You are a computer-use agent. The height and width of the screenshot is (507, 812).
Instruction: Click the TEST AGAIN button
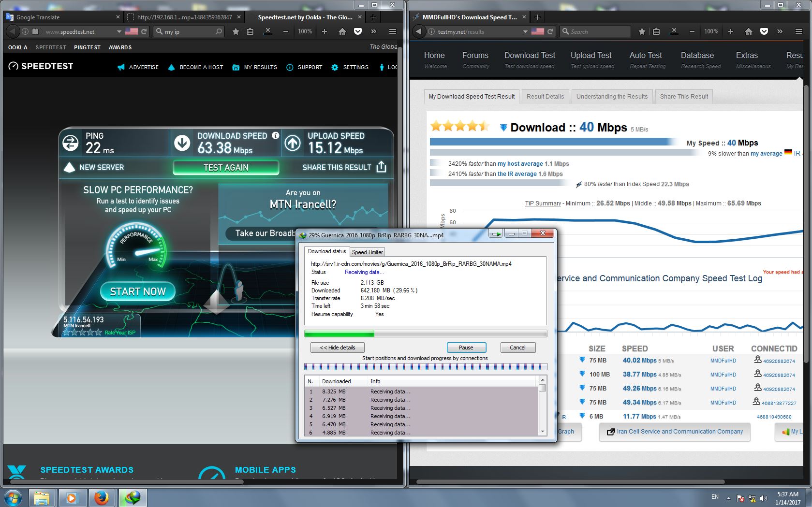226,167
